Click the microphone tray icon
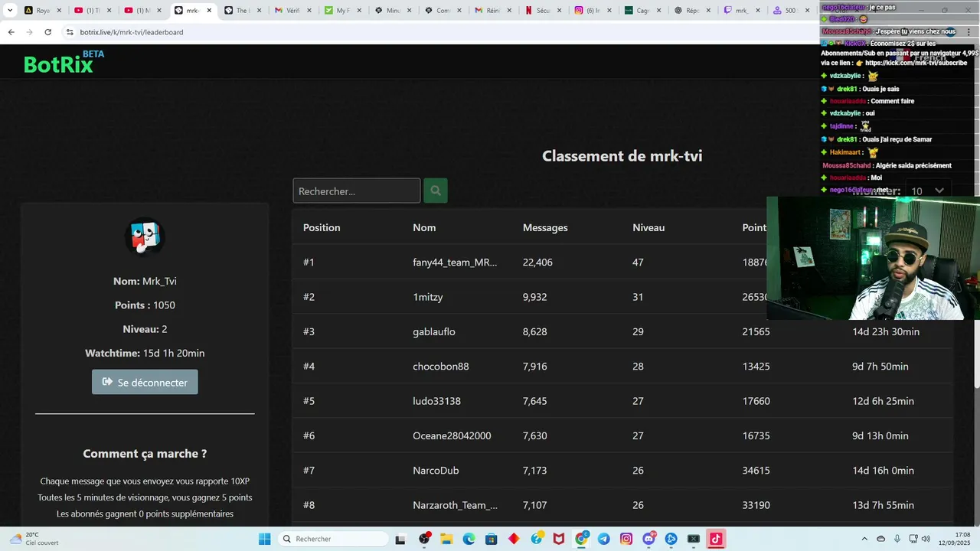 (897, 539)
